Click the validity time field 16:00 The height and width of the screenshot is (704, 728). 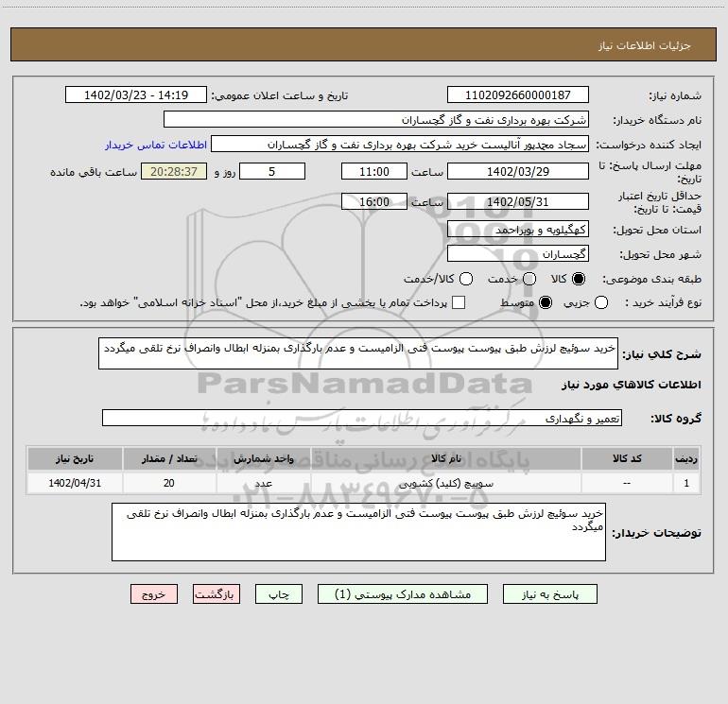(x=374, y=201)
